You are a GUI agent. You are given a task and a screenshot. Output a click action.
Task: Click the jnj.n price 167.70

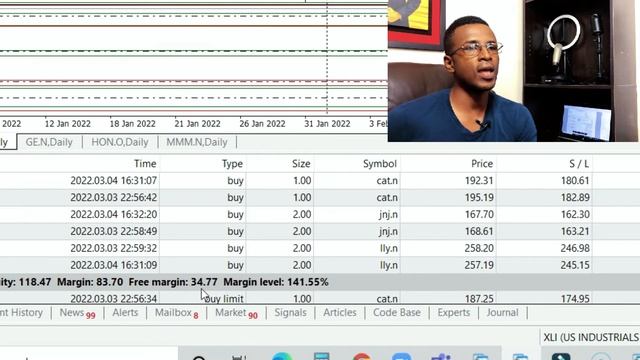479,214
